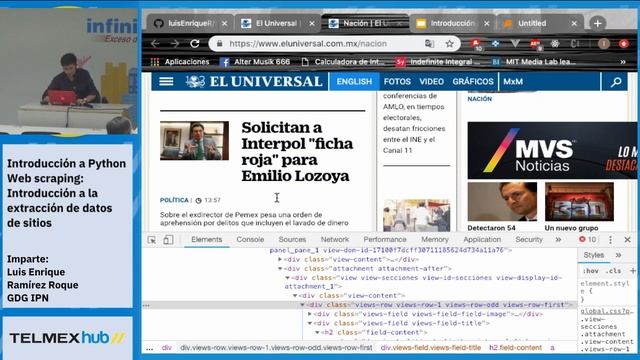This screenshot has width=640, height=360.
Task: Select the VIDEO nav item
Action: pos(431,82)
